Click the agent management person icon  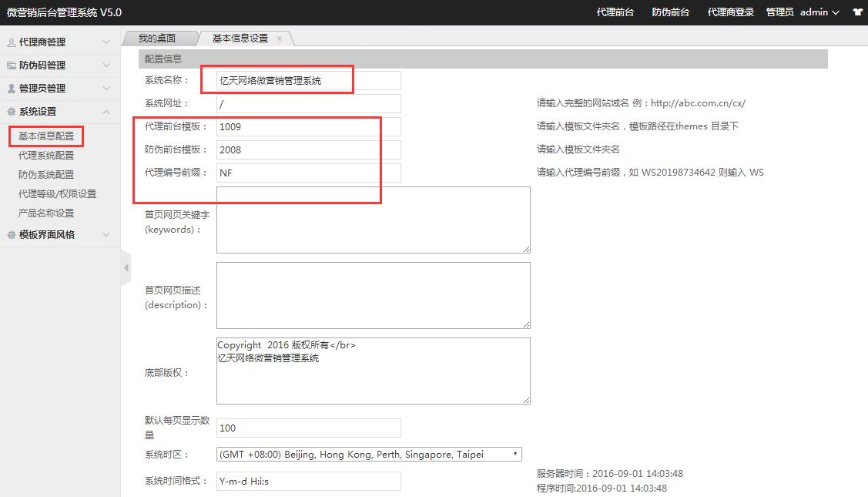11,42
